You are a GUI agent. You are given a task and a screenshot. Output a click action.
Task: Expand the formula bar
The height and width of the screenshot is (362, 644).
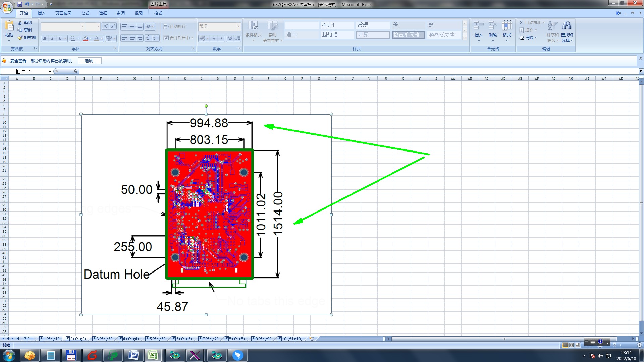[x=641, y=71]
